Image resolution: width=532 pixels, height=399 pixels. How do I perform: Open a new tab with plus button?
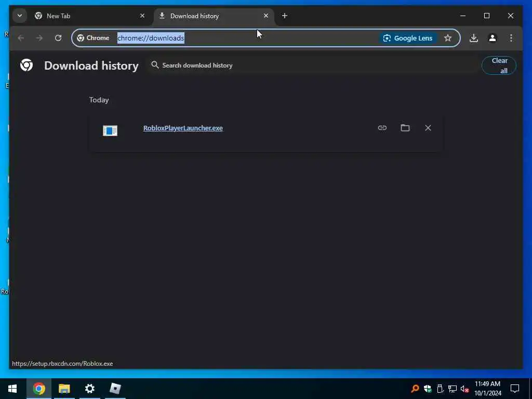(284, 16)
